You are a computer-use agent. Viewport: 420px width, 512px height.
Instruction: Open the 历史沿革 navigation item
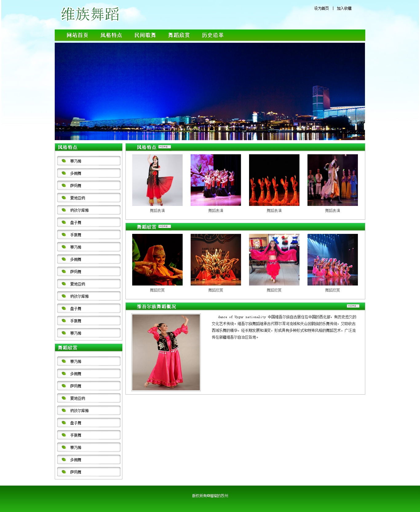pos(212,35)
